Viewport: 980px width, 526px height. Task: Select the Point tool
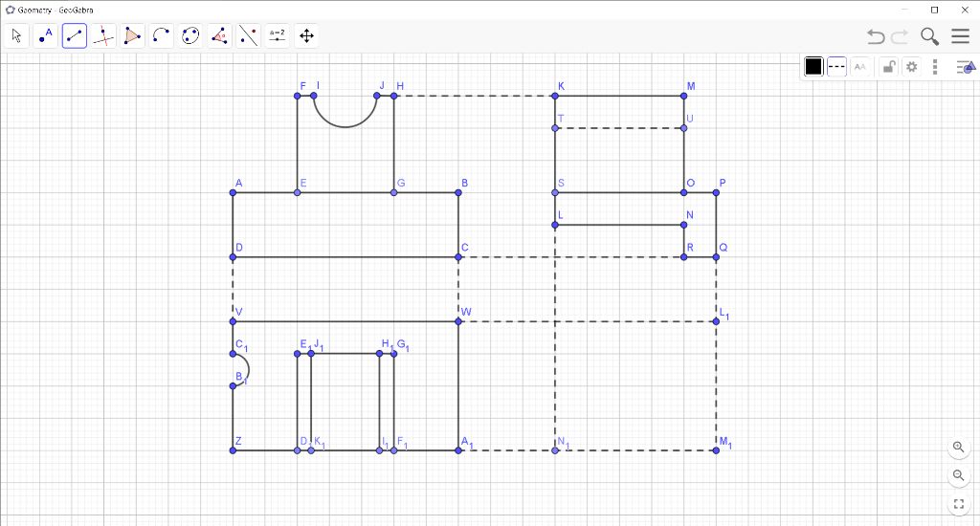45,36
